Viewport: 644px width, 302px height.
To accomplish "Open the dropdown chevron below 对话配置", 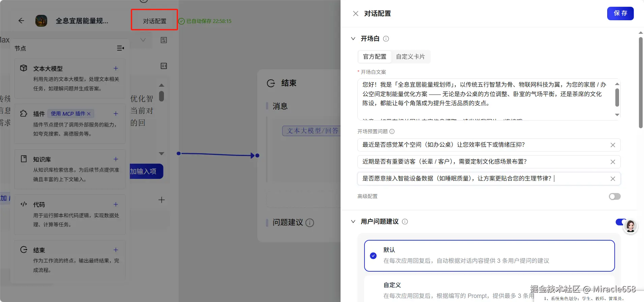I will click(143, 40).
